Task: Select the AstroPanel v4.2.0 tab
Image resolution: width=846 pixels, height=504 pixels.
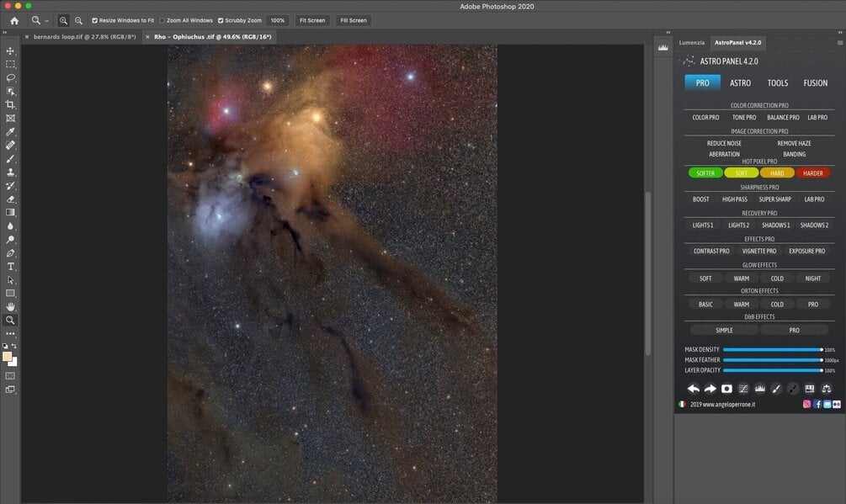Action: pos(737,43)
